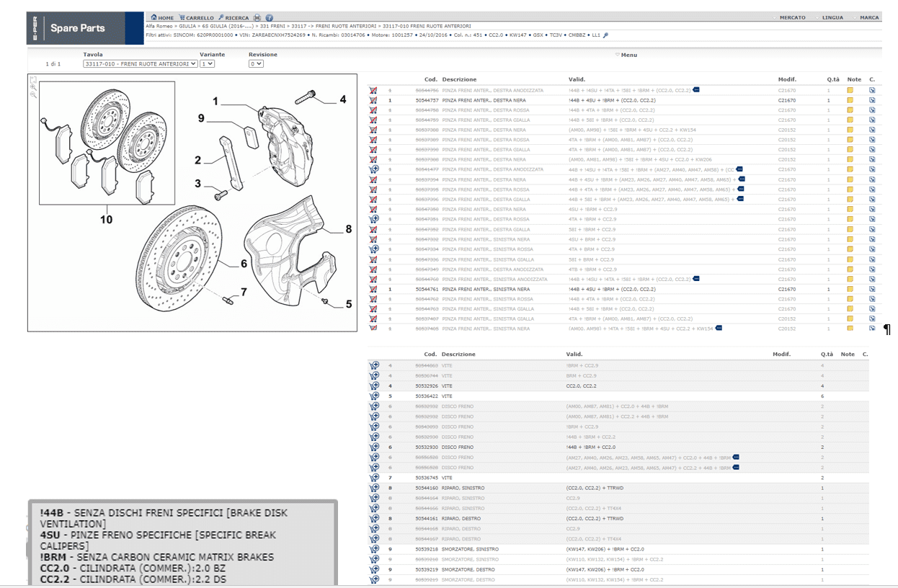Click RIPARO, DESTRO description for 50544161

tap(461, 518)
